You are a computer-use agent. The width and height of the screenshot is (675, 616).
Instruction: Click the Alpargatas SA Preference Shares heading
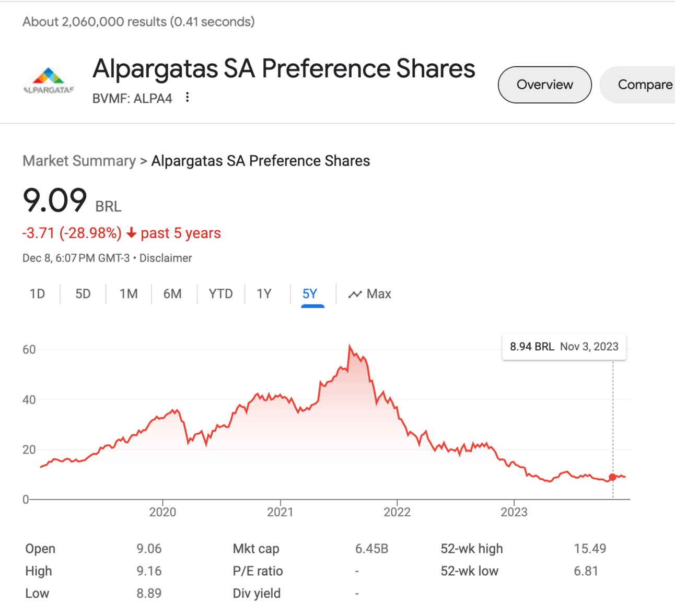pos(284,68)
